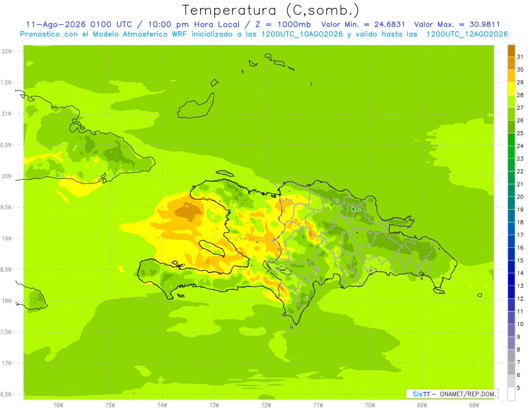532x411 pixels.
Task: Click the '17N' latitude label
Action: coord(7,363)
